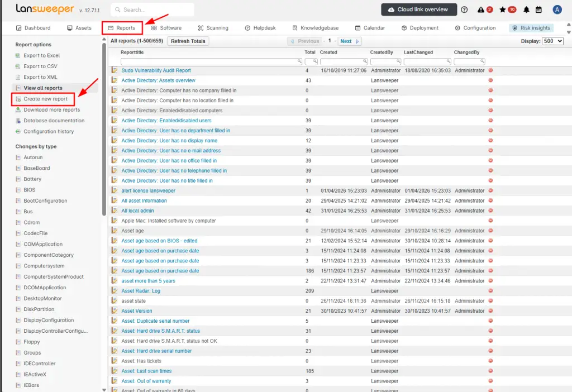Click the Cloud link overview button
The height and width of the screenshot is (392, 572).
(419, 10)
